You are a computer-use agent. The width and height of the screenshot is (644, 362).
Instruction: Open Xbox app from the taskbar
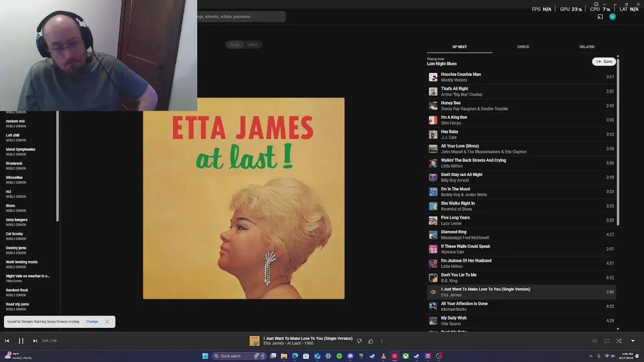406,356
